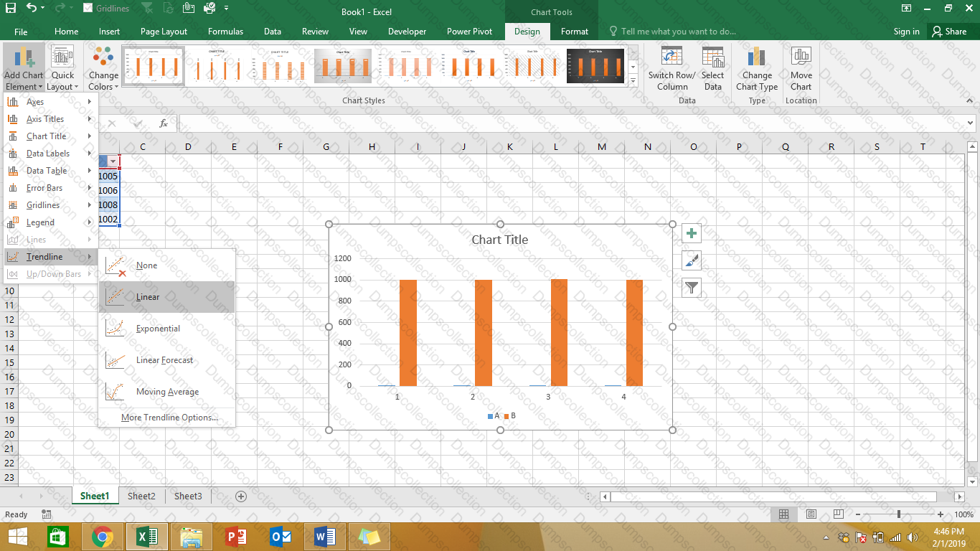Switch to the Sheet2 worksheet tab
This screenshot has width=980, height=551.
[x=141, y=496]
